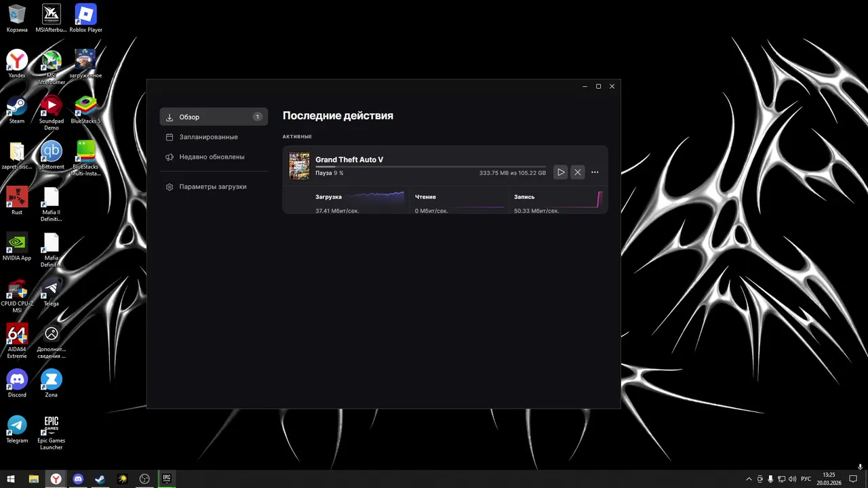Screen dimensions: 868x488
Task: Click the Grand Theft Auto V download progress bar
Action: [431, 165]
